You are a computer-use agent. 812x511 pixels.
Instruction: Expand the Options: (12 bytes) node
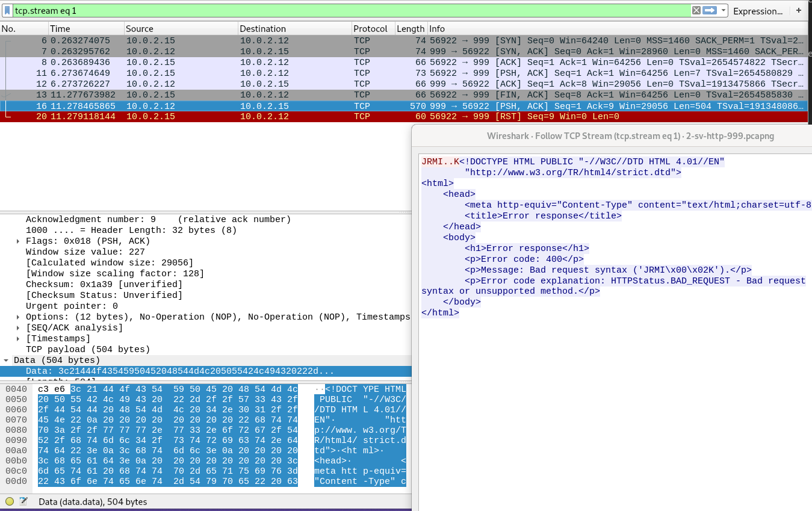[x=19, y=317]
